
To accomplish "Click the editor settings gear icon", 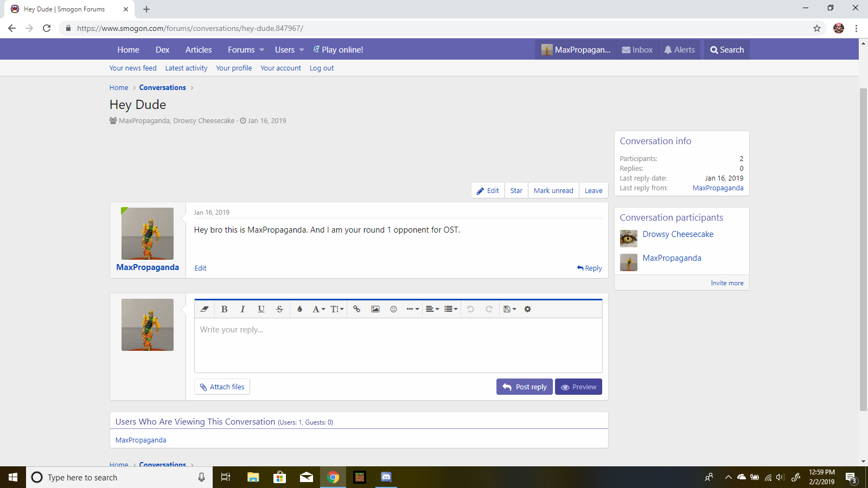I will point(527,309).
